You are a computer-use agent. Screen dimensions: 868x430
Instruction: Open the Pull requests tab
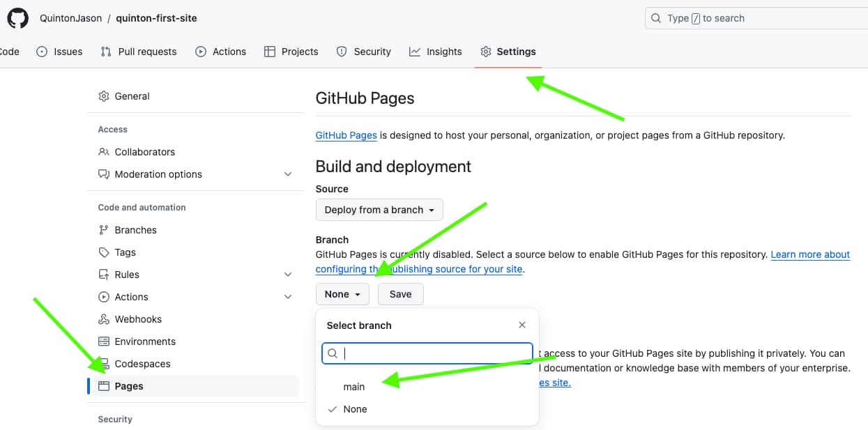[138, 52]
